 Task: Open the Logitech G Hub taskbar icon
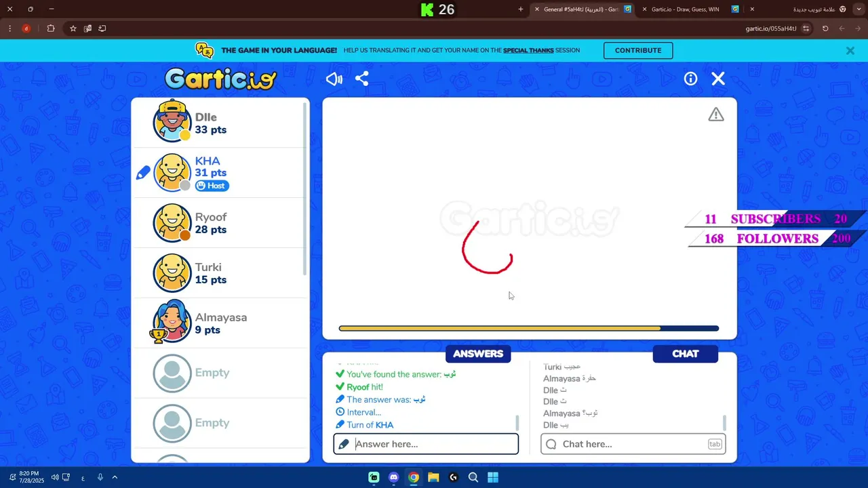point(454,477)
